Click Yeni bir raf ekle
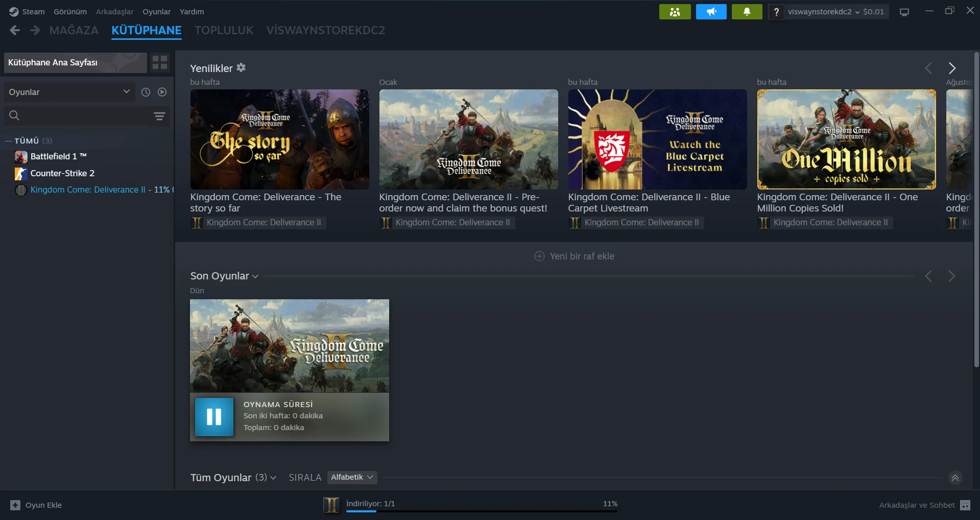Viewport: 980px width, 520px height. 575,256
